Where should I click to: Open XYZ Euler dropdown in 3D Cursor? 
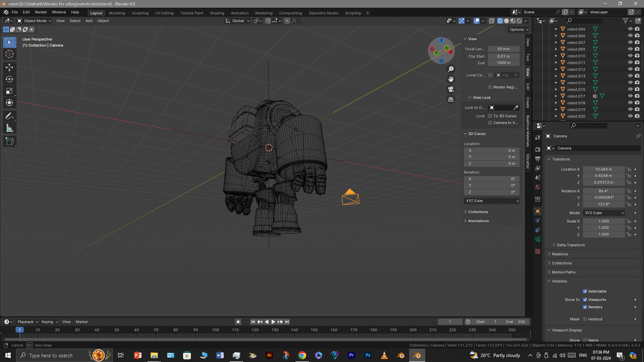point(492,201)
